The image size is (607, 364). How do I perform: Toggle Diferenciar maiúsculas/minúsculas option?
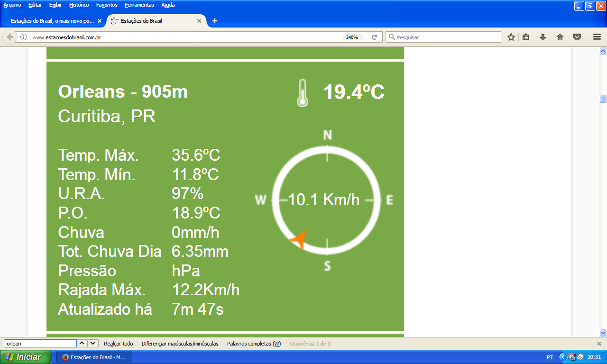180,344
